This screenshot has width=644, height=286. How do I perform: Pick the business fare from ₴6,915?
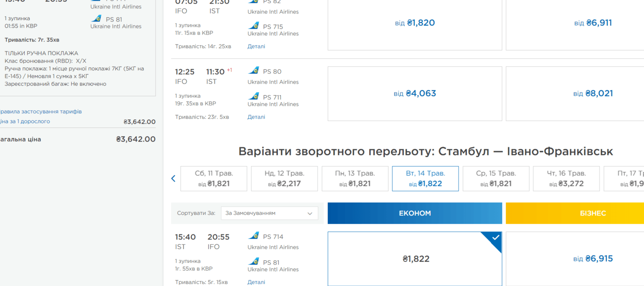(575, 259)
